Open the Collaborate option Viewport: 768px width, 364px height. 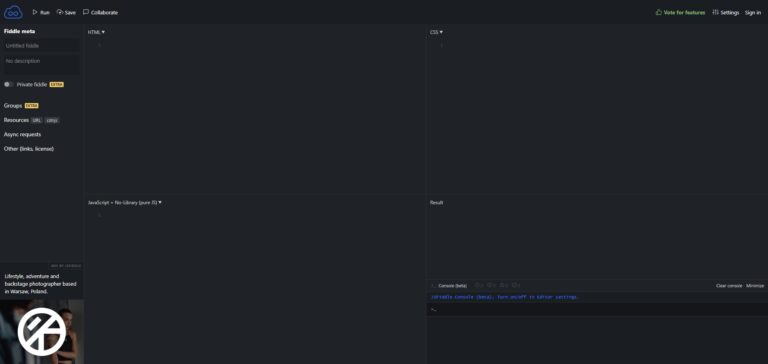[x=100, y=12]
